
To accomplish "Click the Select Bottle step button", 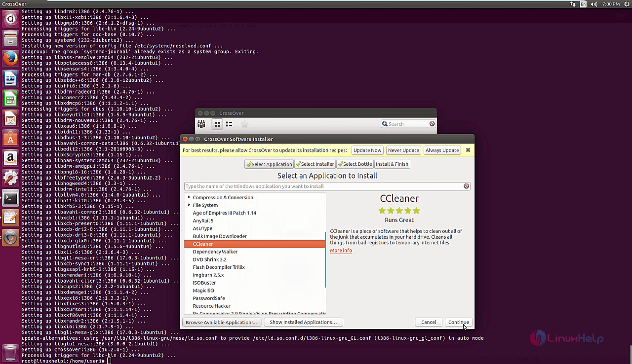I will tap(355, 164).
